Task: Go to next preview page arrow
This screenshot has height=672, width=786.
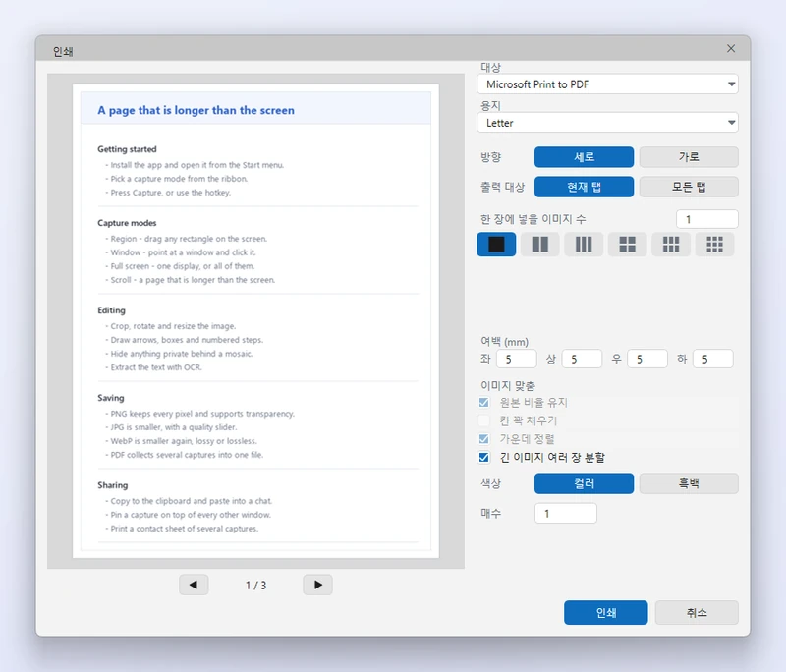Action: coord(317,585)
